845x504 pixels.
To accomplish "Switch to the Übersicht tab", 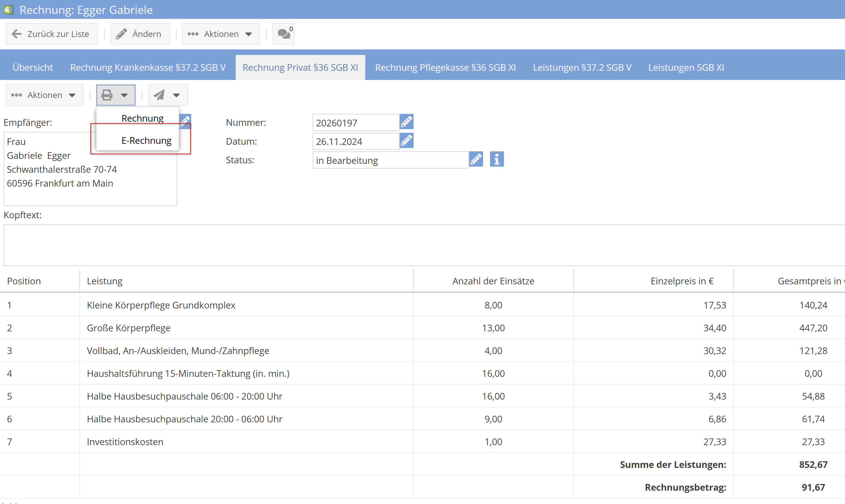I will [33, 67].
